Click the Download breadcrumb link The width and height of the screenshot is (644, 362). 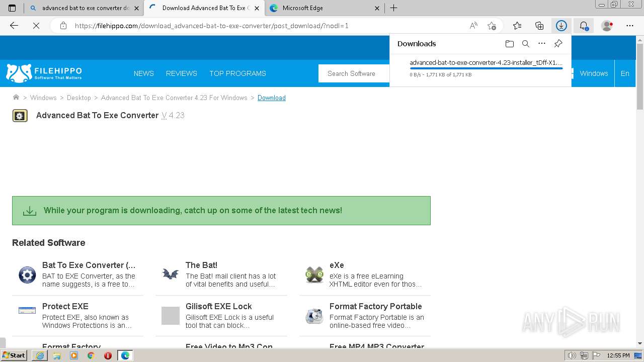coord(272,98)
